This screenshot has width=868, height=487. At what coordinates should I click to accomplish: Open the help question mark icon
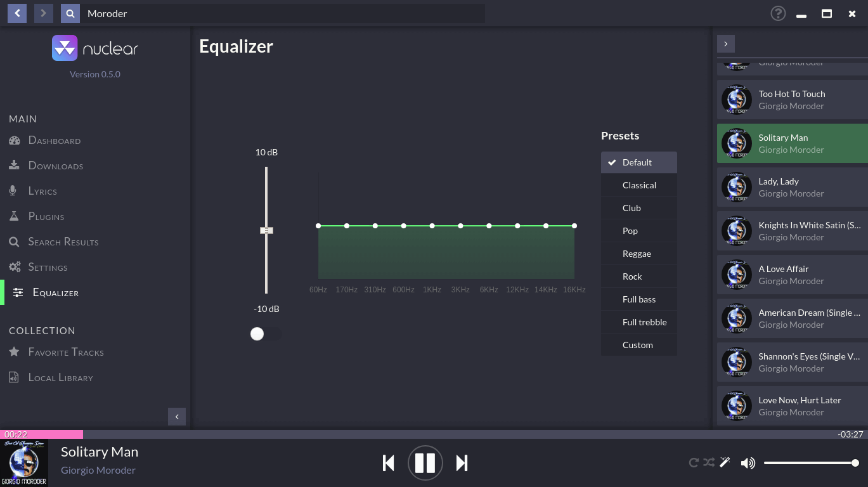(778, 13)
